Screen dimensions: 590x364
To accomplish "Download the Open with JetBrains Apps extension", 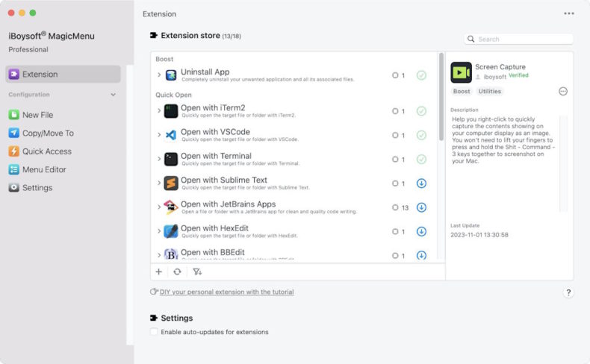I will coord(421,207).
